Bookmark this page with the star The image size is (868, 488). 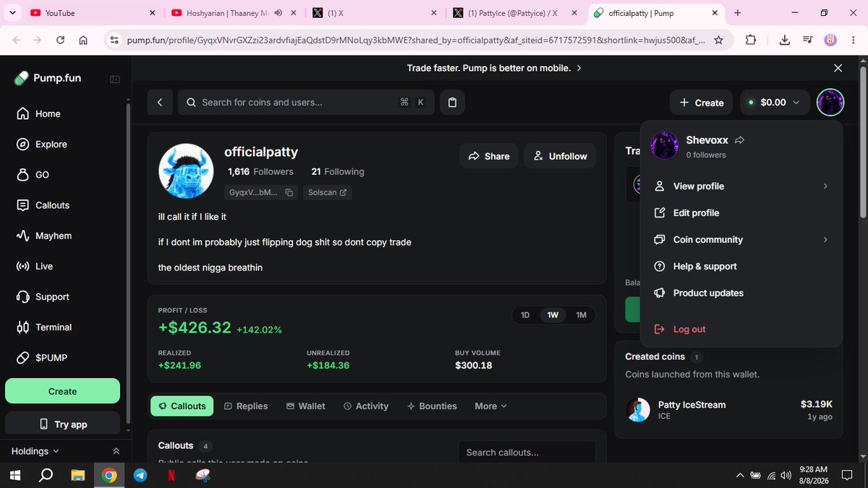click(718, 40)
